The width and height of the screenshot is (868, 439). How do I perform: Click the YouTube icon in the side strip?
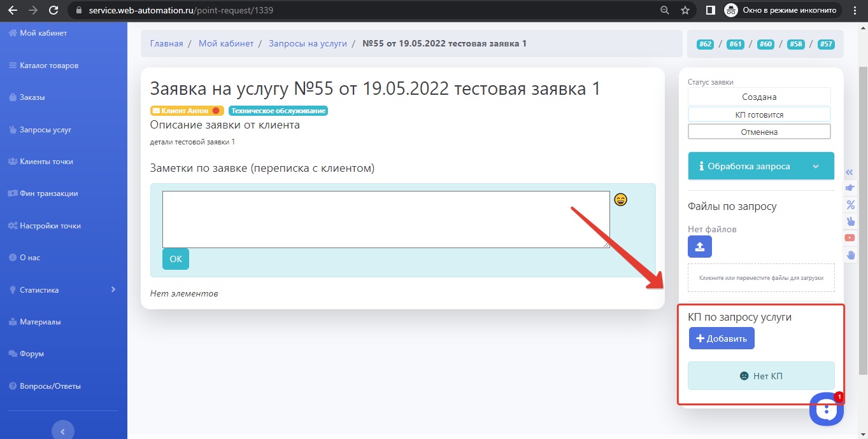pyautogui.click(x=850, y=238)
